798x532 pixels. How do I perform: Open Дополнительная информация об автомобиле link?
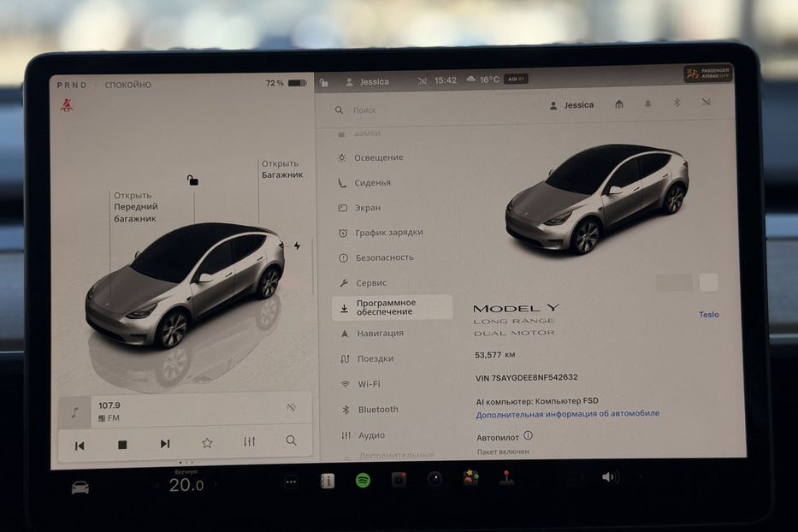567,413
